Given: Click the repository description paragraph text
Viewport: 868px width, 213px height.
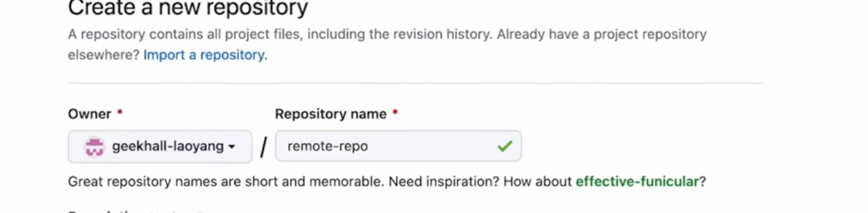Looking at the screenshot, I should 387,44.
